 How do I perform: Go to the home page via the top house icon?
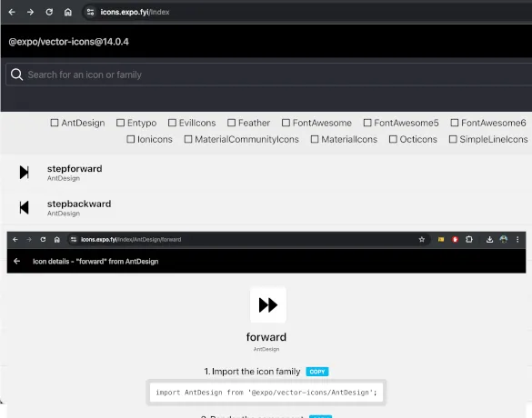(x=68, y=12)
